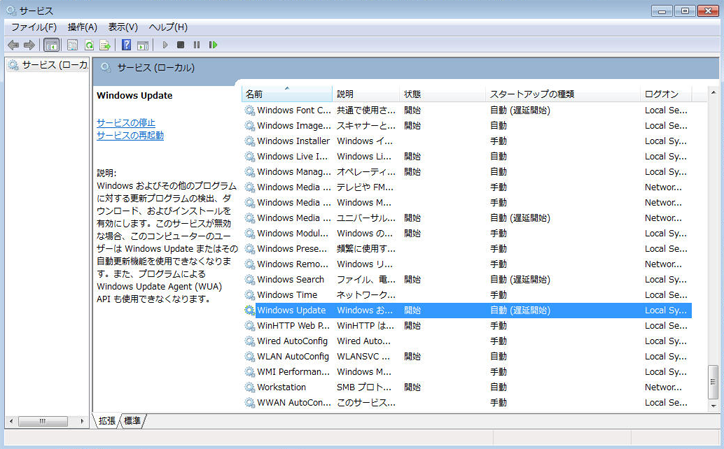Click 開始 status in Windows Font Cache row
The height and width of the screenshot is (449, 724).
tap(412, 110)
